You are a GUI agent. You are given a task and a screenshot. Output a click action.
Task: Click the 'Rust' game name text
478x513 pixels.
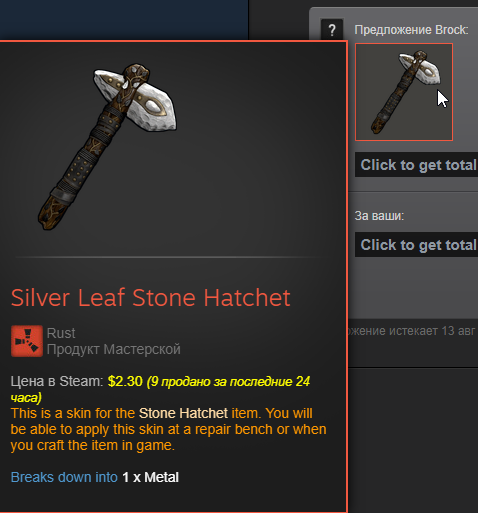(61, 333)
